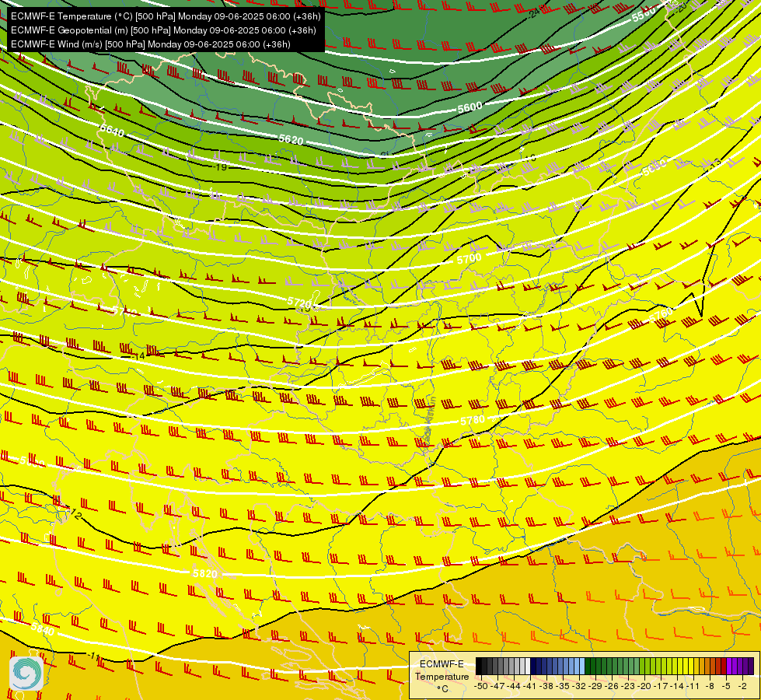Click the -8 value in the legend

[710, 686]
